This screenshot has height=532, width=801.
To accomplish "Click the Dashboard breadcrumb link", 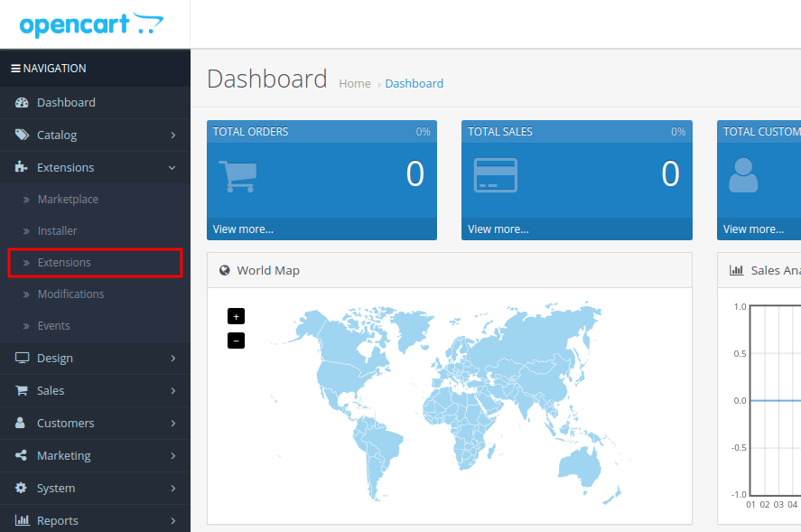I will pyautogui.click(x=414, y=83).
